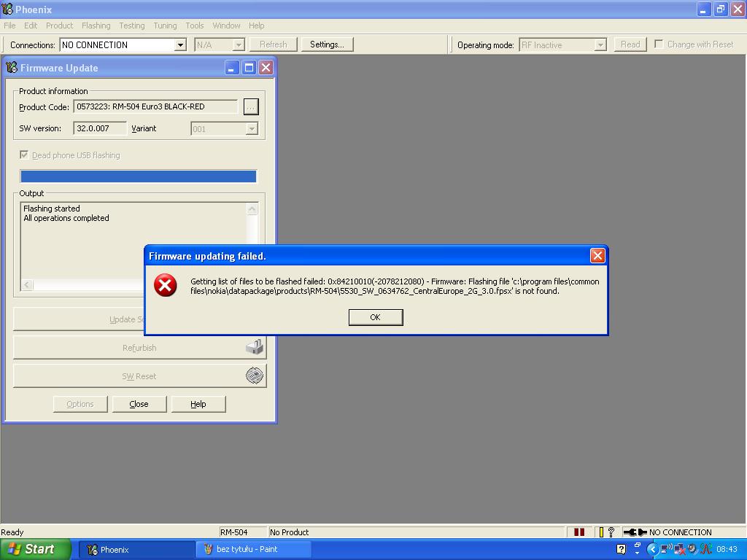Click the SW Reset button
Viewport: 747px width, 560px height.
coord(139,376)
